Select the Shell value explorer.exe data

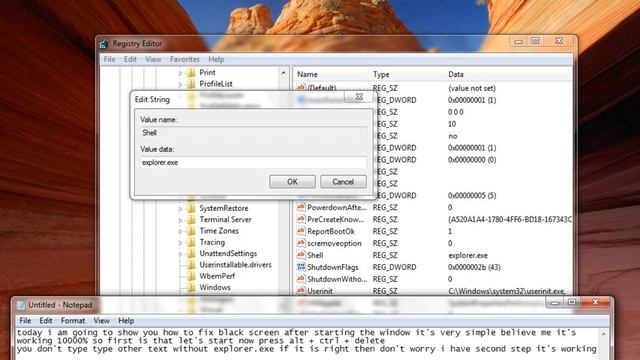tap(468, 256)
